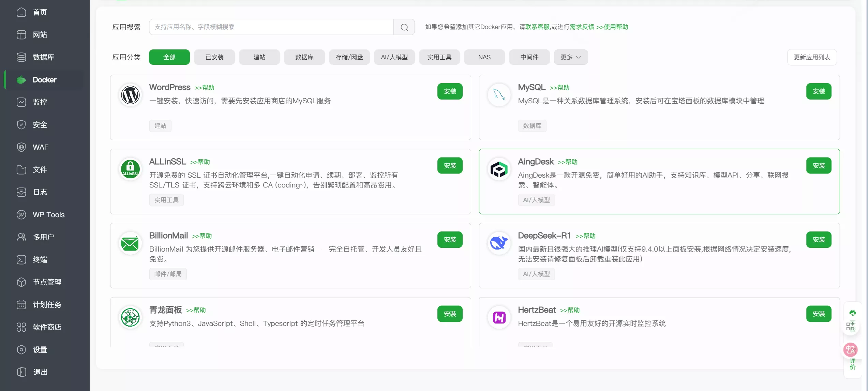Focus the 应用搜索 input field
The image size is (868, 391).
coord(271,27)
